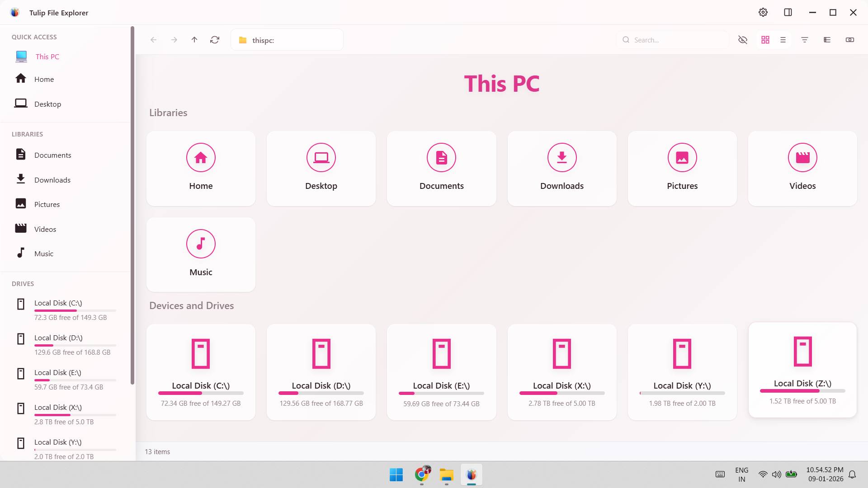The width and height of the screenshot is (868, 488).
Task: Toggle hidden files visibility with the eye icon
Action: (743, 40)
